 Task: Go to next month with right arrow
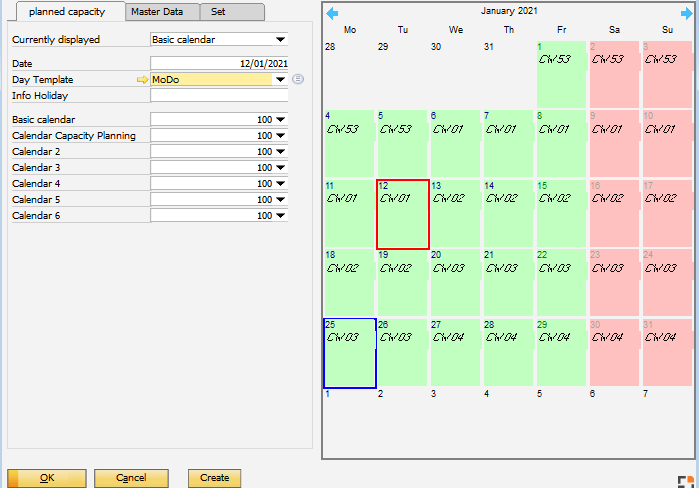(686, 13)
